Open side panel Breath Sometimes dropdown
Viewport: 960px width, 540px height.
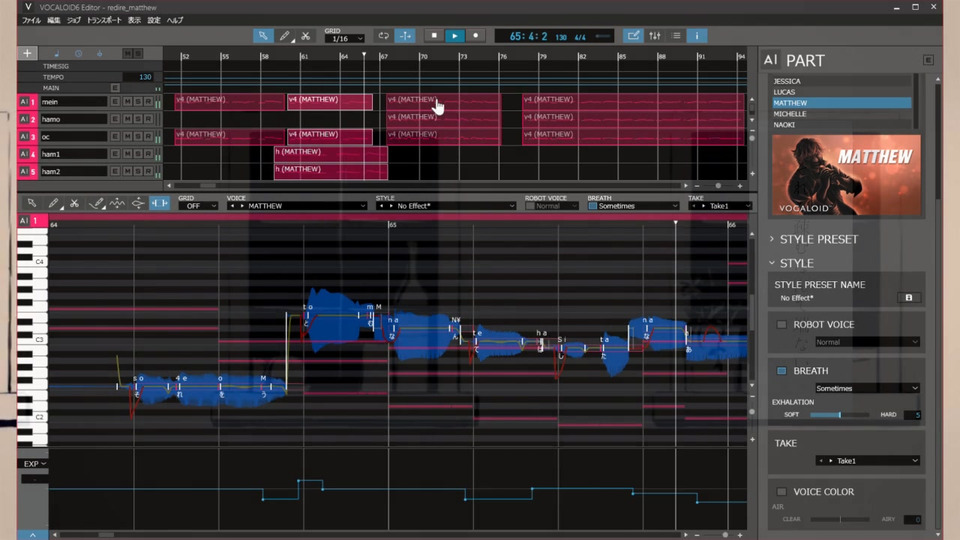[x=867, y=388]
